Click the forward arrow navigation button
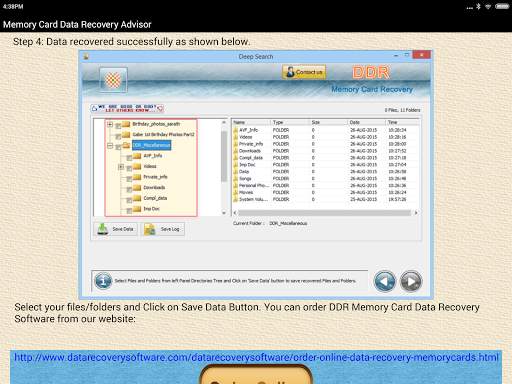 (411, 281)
